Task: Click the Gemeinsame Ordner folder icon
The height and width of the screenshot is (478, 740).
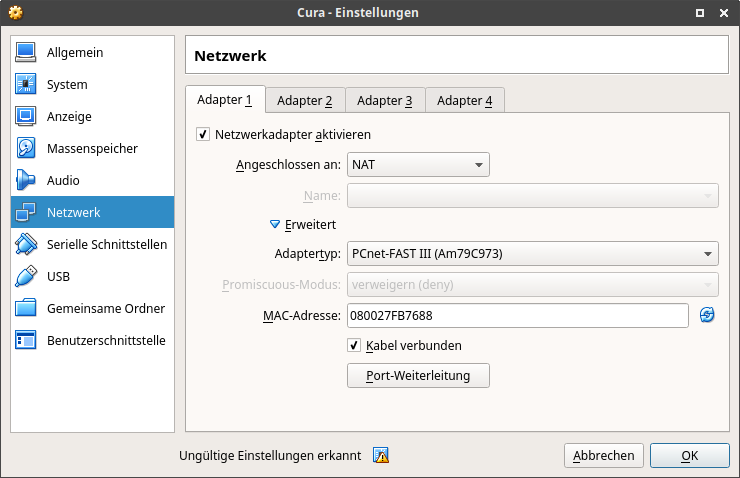Action: pos(25,308)
